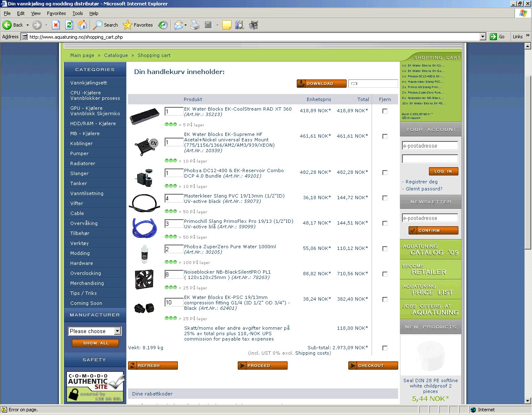Screen dimensions: 532x415
Task: Reload page with the toolbar Refresh icon
Action: click(69, 25)
